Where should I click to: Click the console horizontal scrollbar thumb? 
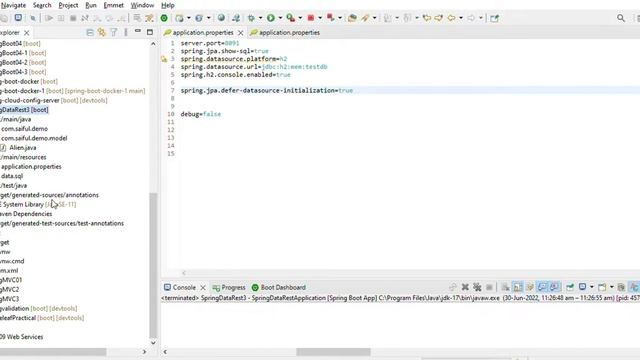click(333, 352)
